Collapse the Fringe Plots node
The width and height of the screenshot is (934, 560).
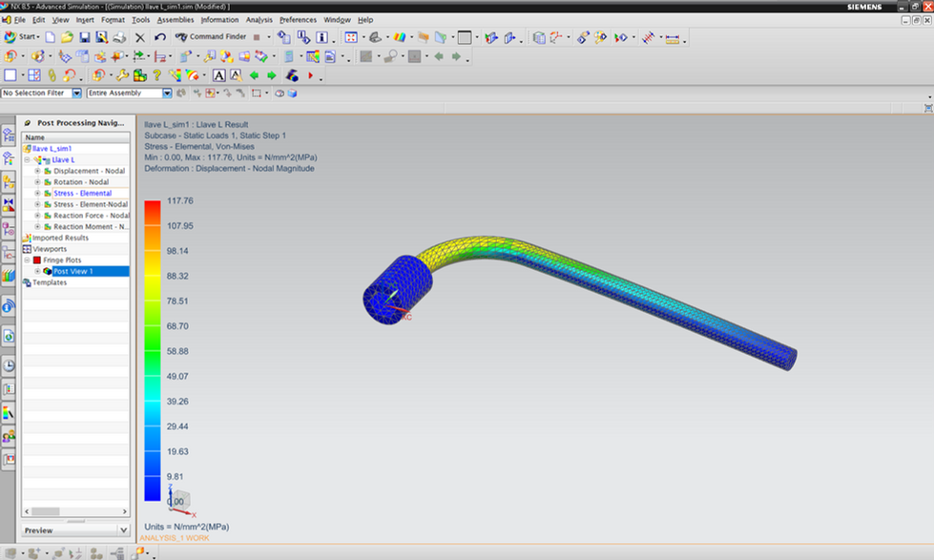(28, 260)
